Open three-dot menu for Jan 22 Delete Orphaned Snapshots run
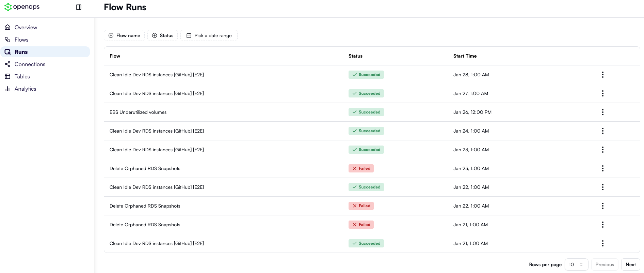The height and width of the screenshot is (273, 644). pos(602,206)
